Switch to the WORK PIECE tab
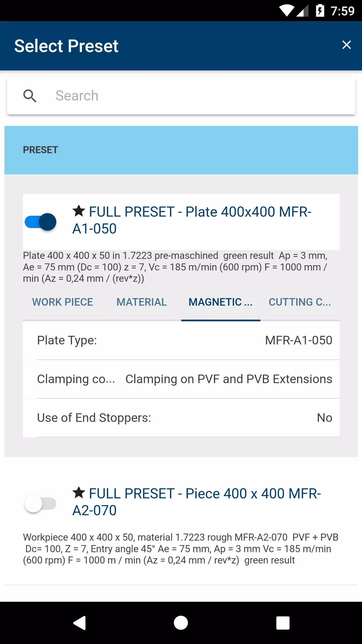Screen dimensions: 362x644 63,302
